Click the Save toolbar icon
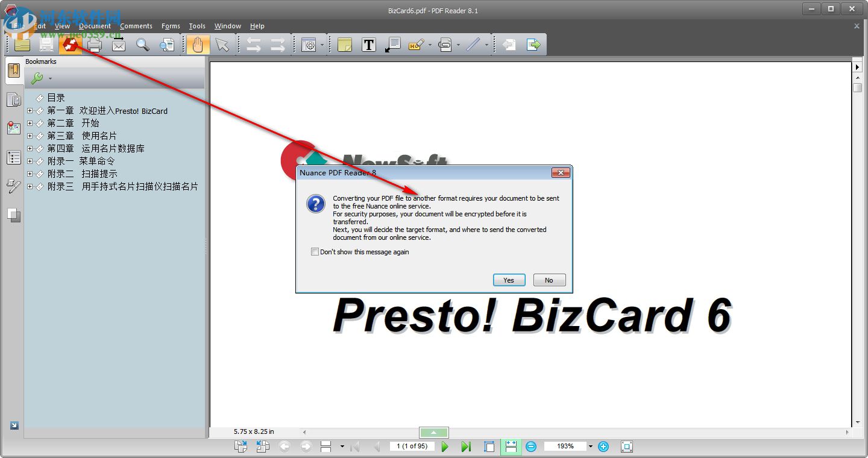The image size is (868, 458). coord(46,45)
